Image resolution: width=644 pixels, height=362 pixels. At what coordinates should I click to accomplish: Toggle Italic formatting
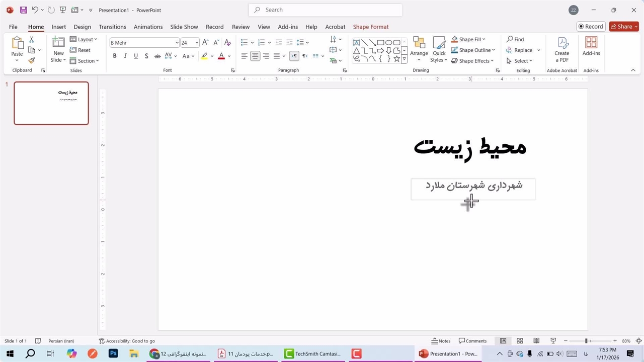pyautogui.click(x=125, y=56)
